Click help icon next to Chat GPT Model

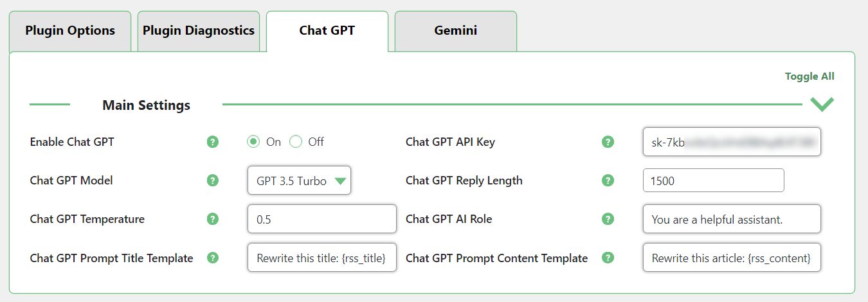point(213,181)
